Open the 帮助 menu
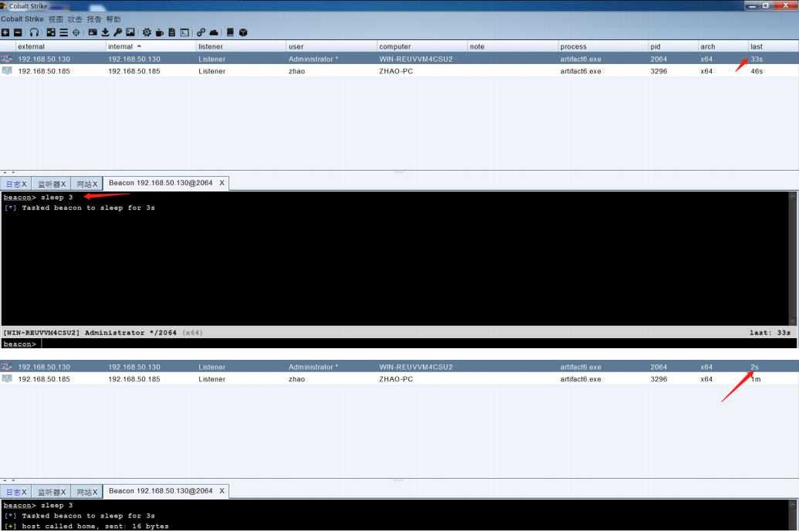Screen dimensions: 799x532 coord(113,19)
